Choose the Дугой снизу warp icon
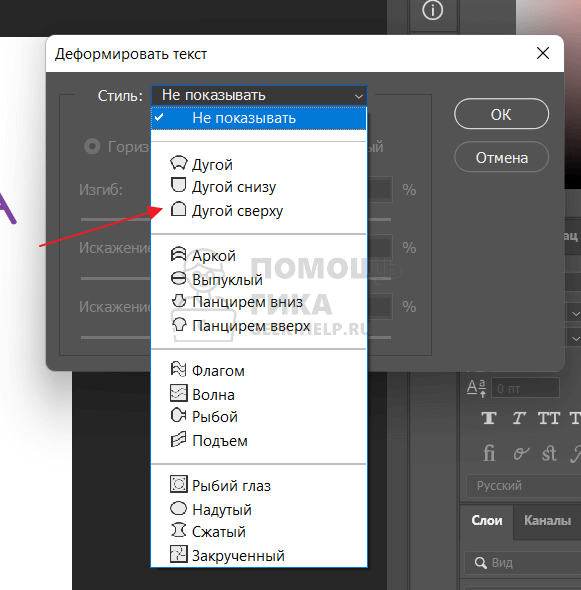Viewport: 581px width, 590px height. click(178, 185)
